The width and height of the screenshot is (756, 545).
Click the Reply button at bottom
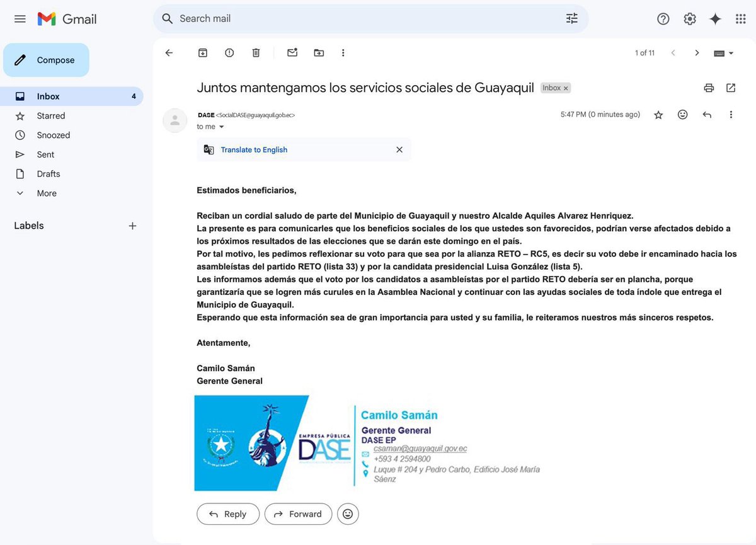228,514
